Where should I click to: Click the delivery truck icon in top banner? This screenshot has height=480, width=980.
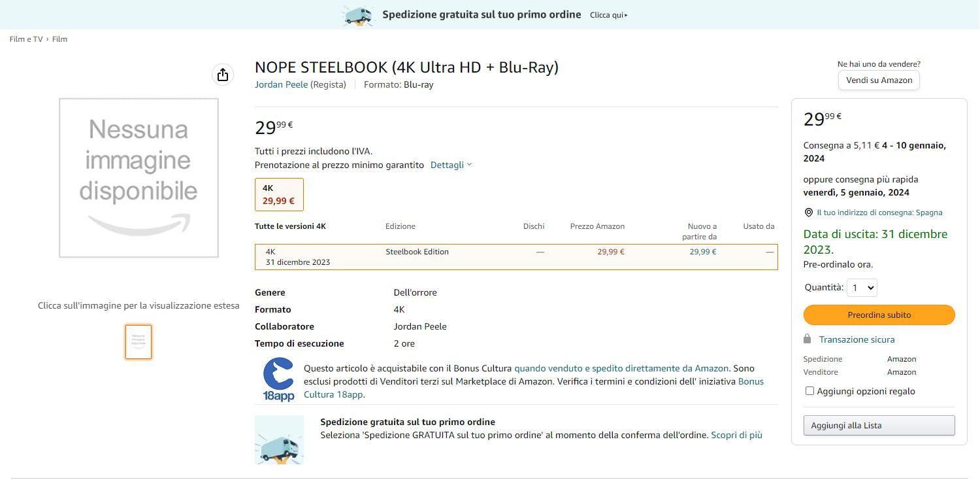pyautogui.click(x=358, y=15)
